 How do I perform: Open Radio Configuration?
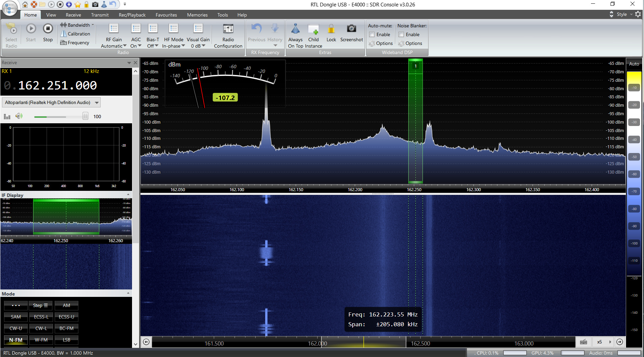[x=228, y=29]
